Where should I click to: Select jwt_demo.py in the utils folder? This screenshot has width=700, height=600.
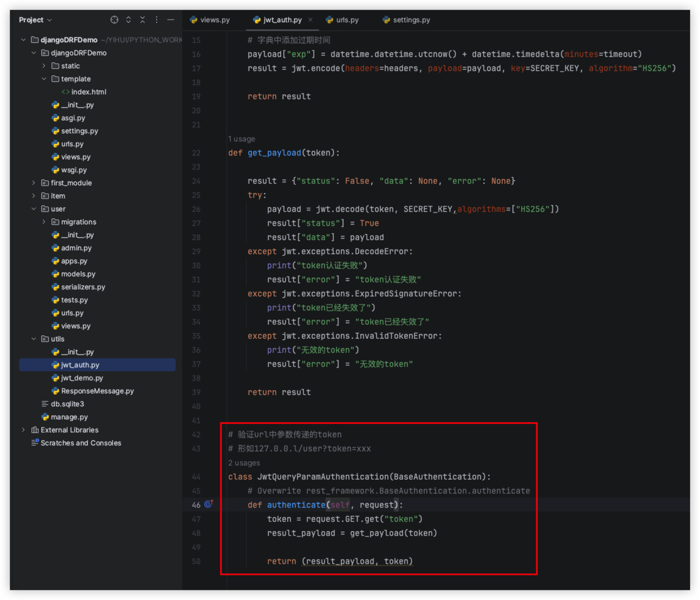point(81,378)
